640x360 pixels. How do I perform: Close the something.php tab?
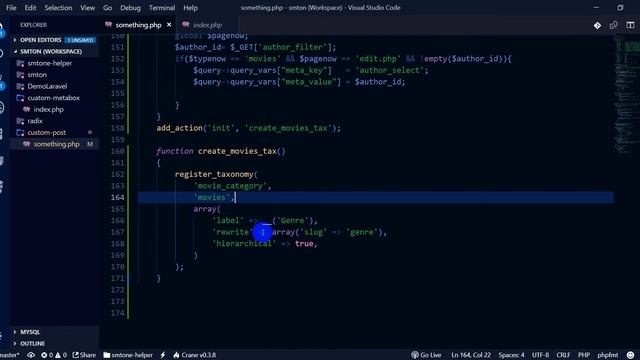[169, 25]
